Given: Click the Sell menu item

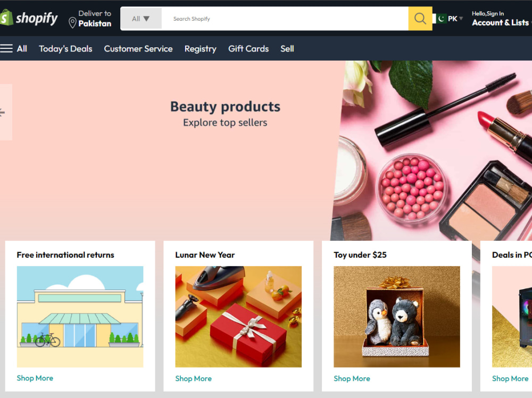Looking at the screenshot, I should (287, 49).
